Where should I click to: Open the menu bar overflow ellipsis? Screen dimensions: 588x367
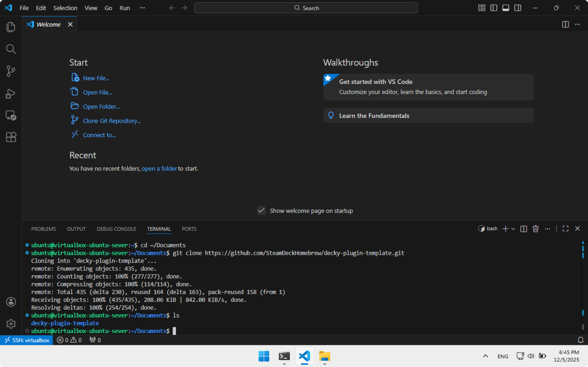click(x=142, y=8)
